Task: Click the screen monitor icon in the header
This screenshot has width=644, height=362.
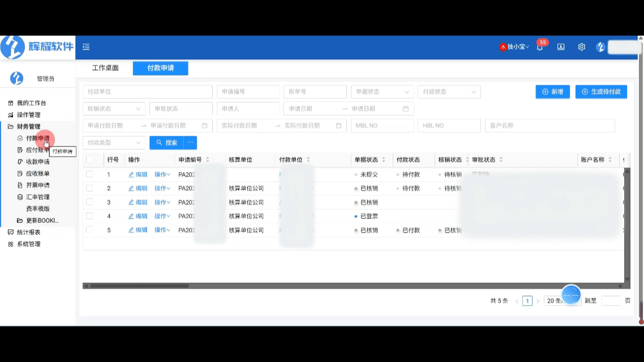Action: 561,47
